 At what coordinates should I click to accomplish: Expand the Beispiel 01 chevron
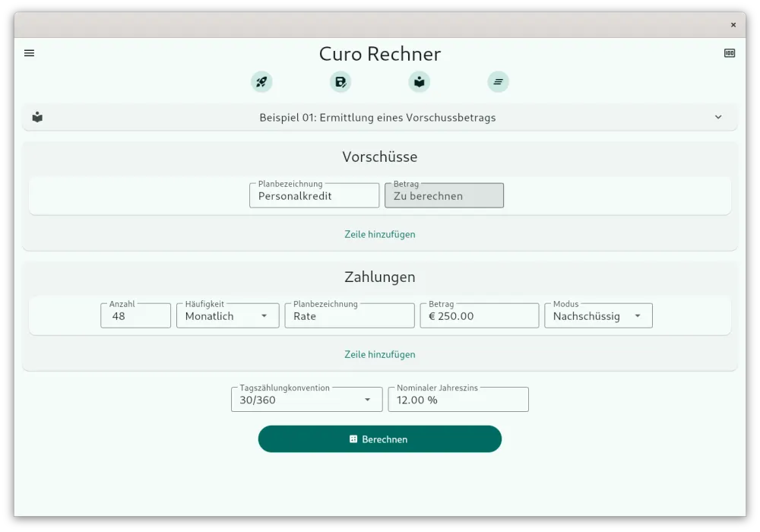point(718,117)
